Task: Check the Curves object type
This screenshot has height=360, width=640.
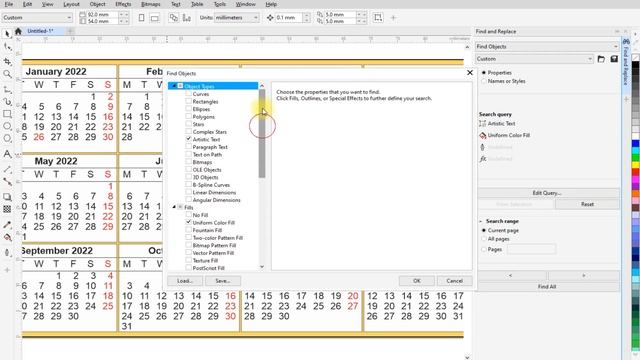Action: pyautogui.click(x=189, y=94)
